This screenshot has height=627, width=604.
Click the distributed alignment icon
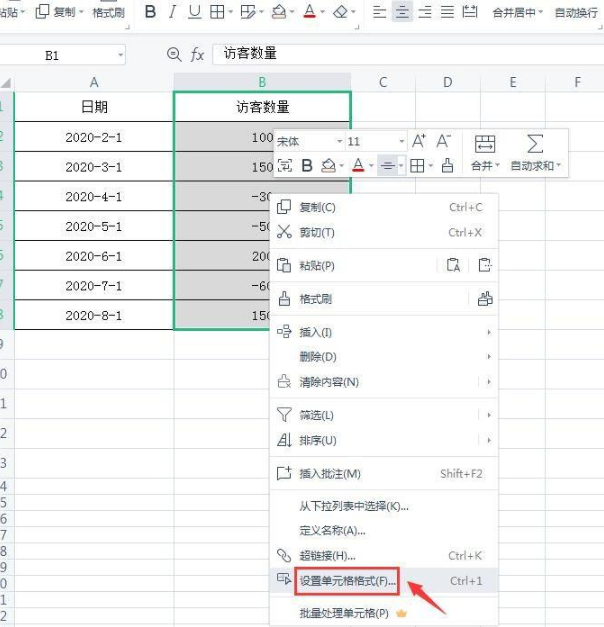(x=470, y=12)
